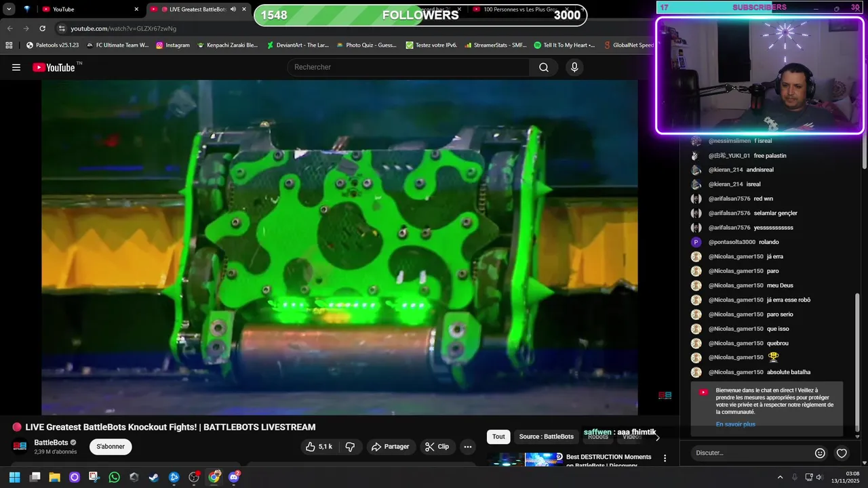Viewport: 868px width, 488px height.
Task: Click the search magnifier button
Action: [x=544, y=67]
